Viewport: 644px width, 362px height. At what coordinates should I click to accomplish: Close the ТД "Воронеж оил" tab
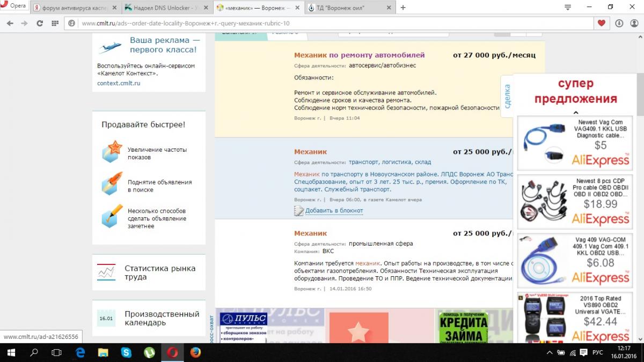tap(389, 8)
